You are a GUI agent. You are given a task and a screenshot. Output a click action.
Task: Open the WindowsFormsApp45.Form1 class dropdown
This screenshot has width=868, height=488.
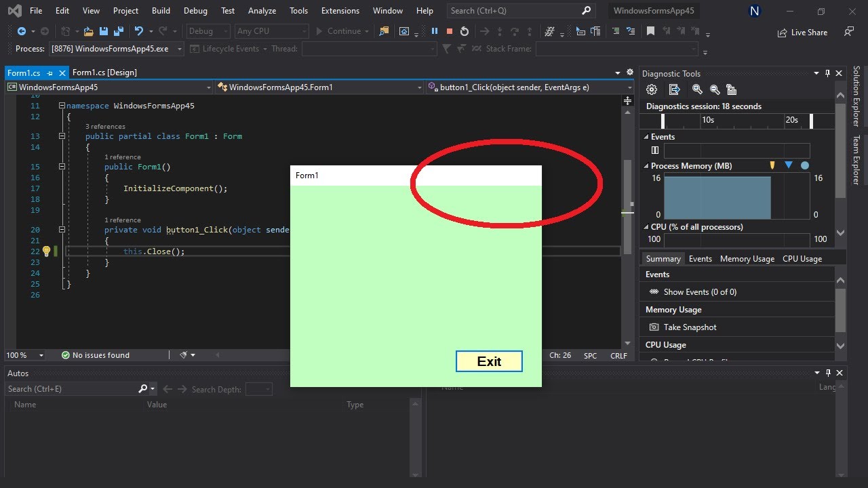click(x=319, y=87)
